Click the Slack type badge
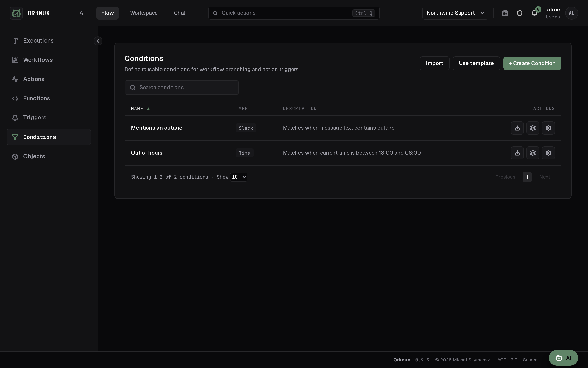This screenshot has height=368, width=588. pyautogui.click(x=246, y=128)
